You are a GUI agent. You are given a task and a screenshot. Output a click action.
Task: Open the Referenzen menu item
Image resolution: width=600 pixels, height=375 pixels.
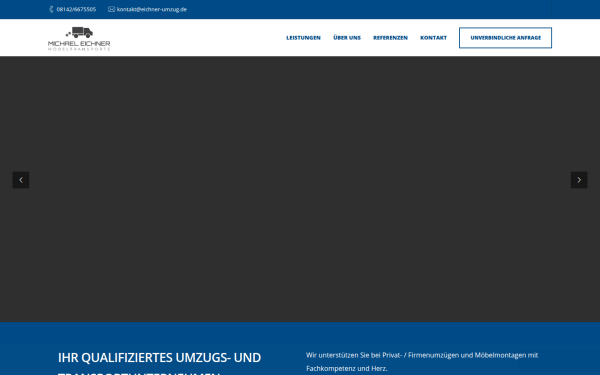point(390,38)
